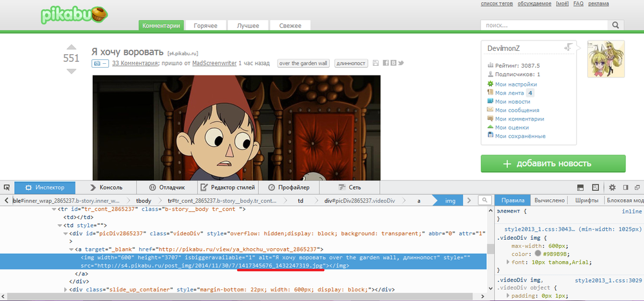Downvote the post with the down arrow
Viewport: 644px width, 301px height.
71,70
